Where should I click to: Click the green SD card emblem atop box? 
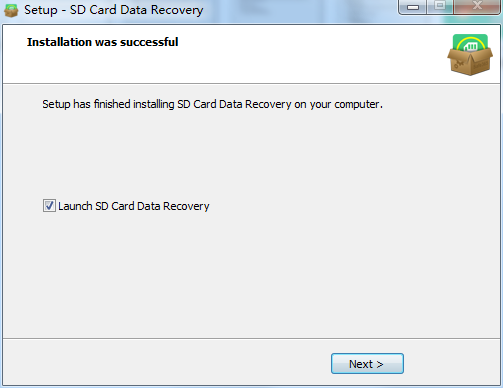[470, 43]
